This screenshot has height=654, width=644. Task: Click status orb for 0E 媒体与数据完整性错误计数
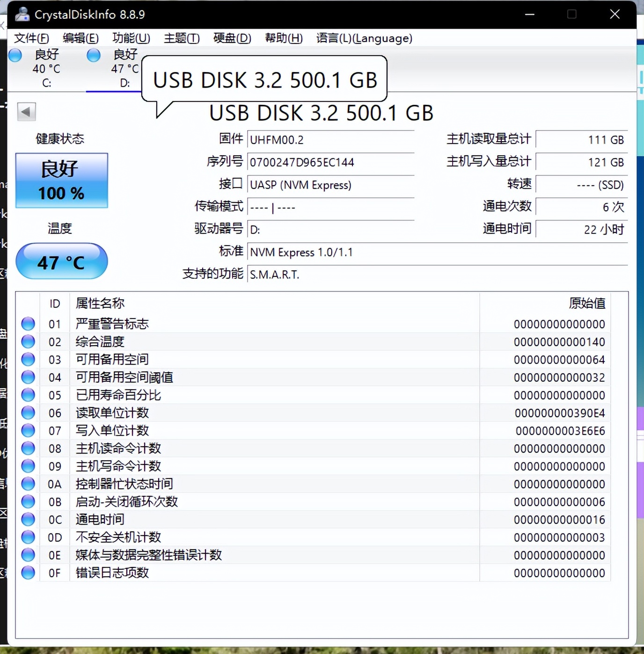coord(28,555)
